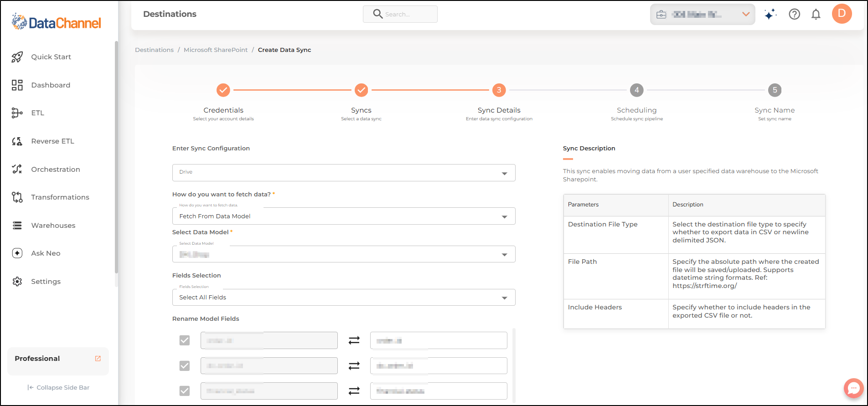Click the Ask Neo sparkle icon
Screen dimensions: 868x406
pos(17,253)
